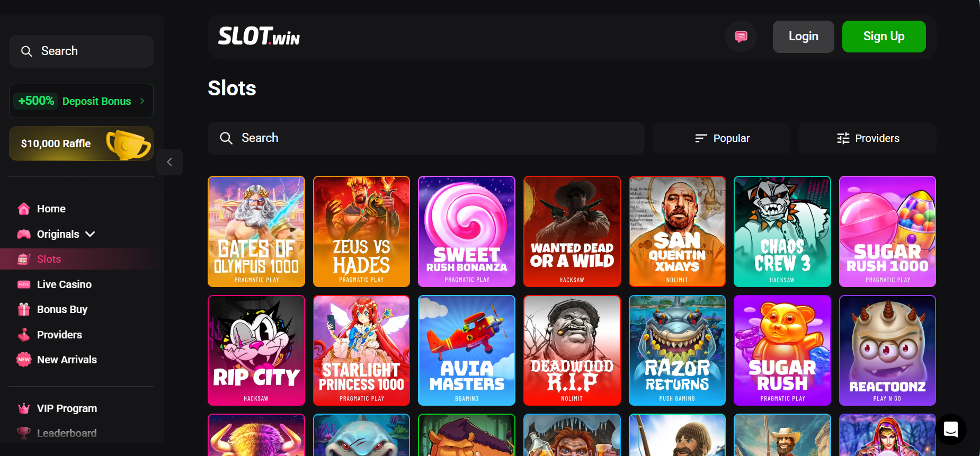The height and width of the screenshot is (456, 980).
Task: Click the SLOTwin logo
Action: tap(259, 36)
